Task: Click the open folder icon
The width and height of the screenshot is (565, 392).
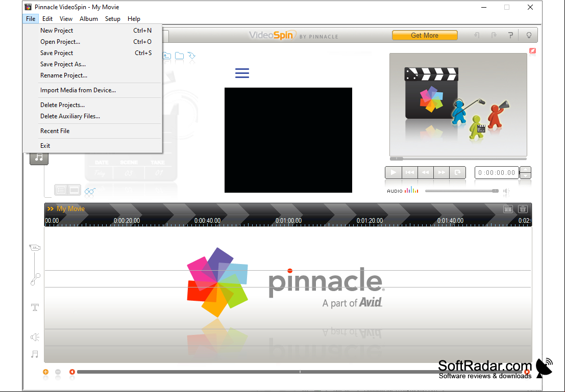Action: click(x=179, y=56)
